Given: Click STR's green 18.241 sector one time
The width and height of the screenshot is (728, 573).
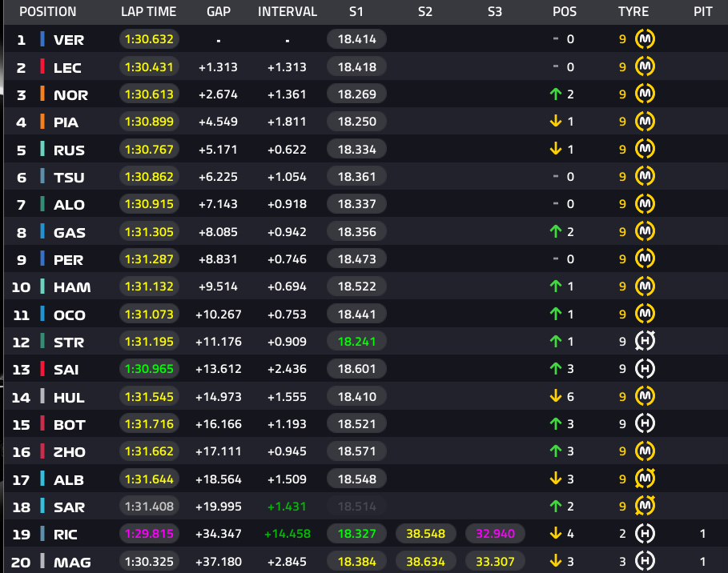Looking at the screenshot, I should tap(356, 342).
